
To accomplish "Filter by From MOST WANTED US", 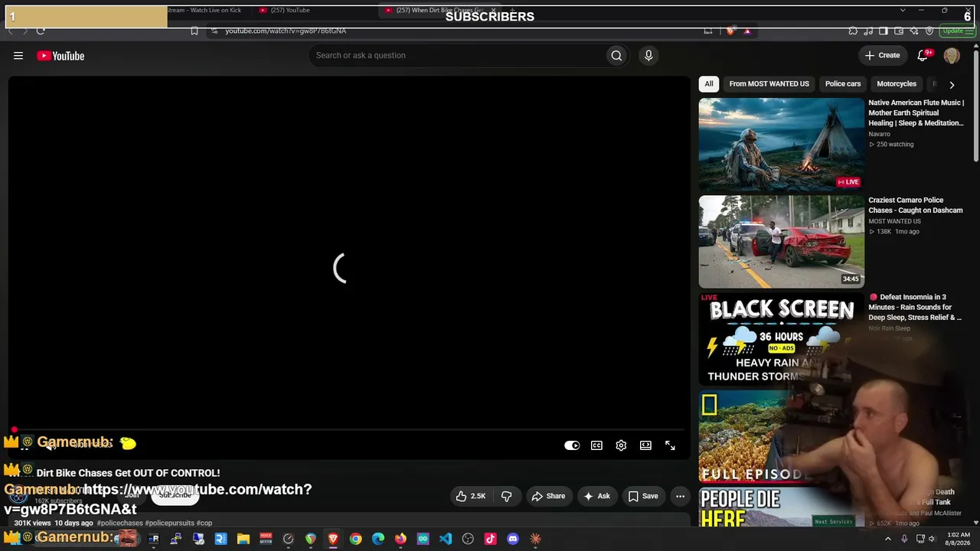I will click(x=769, y=84).
